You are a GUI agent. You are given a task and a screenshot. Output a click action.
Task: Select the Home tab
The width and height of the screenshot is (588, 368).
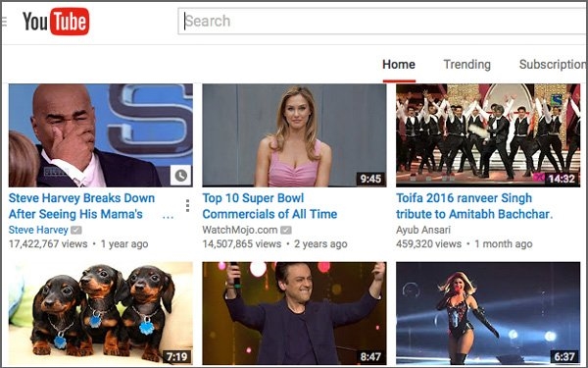[399, 65]
